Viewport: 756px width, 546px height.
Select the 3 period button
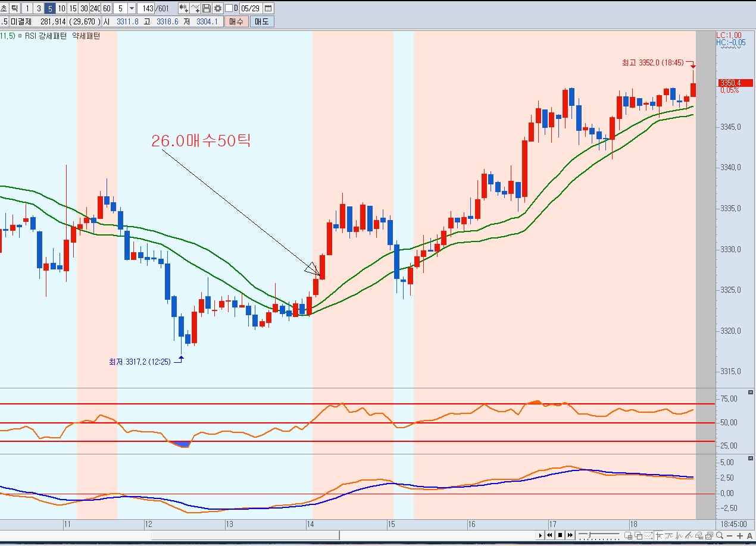[39, 8]
